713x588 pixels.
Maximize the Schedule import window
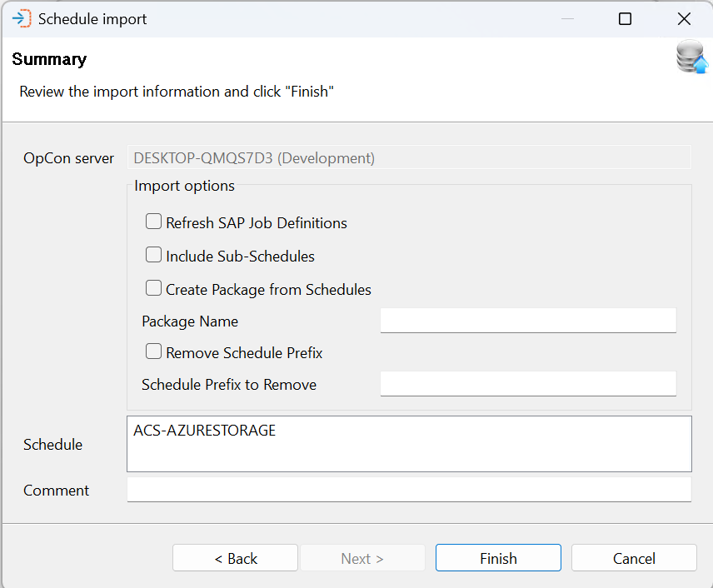coord(626,18)
